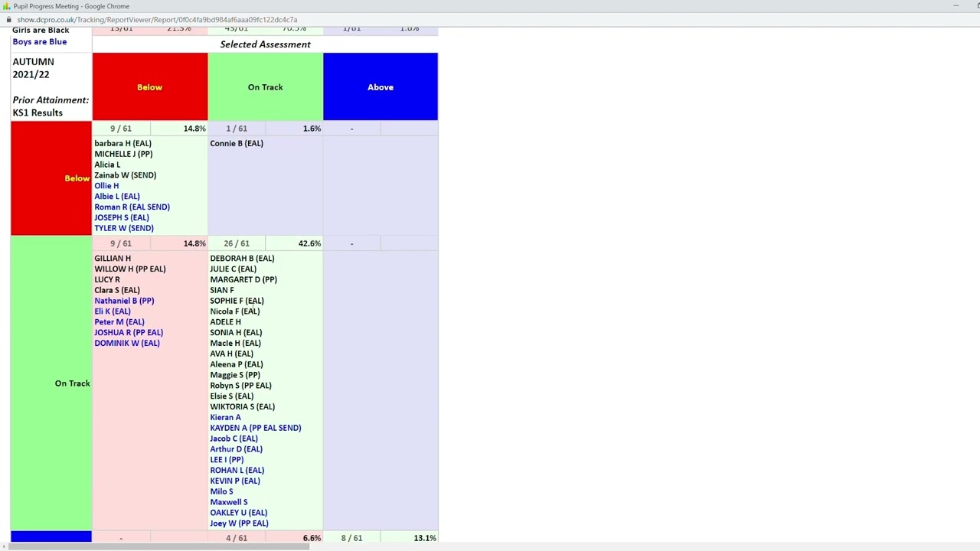980x551 pixels.
Task: Click the site security icon beside the URL
Action: point(8,19)
